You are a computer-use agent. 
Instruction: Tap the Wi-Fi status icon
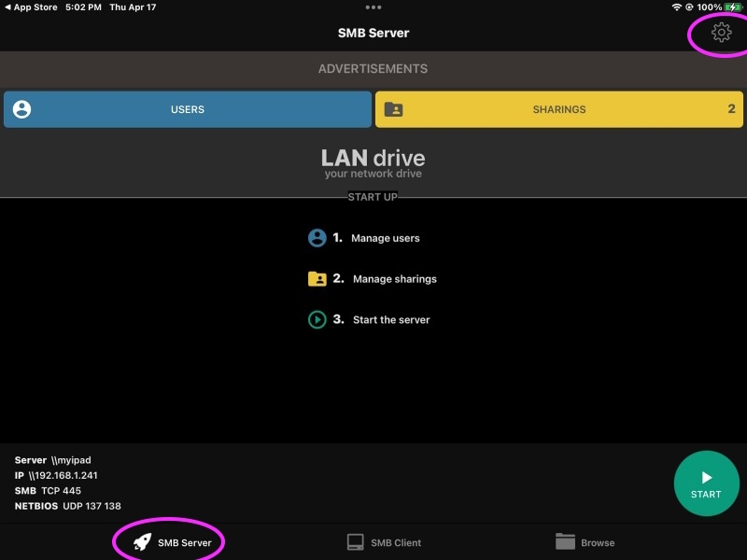(x=676, y=7)
